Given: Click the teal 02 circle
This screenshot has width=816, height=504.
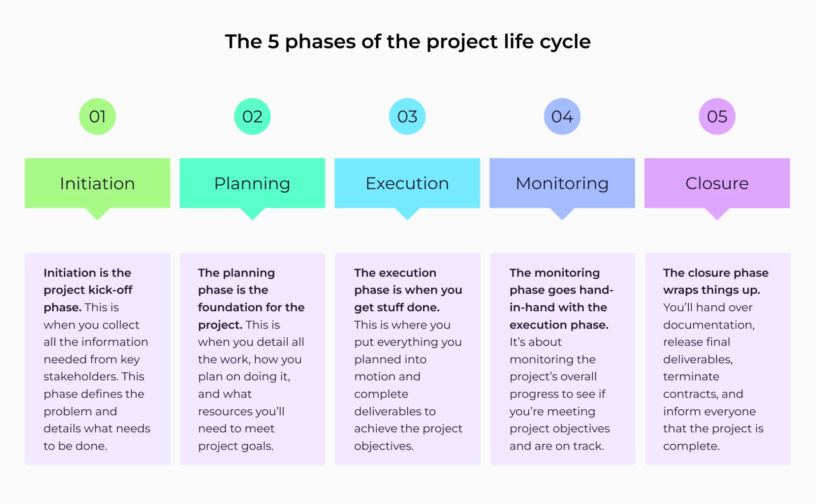Looking at the screenshot, I should click(x=252, y=116).
